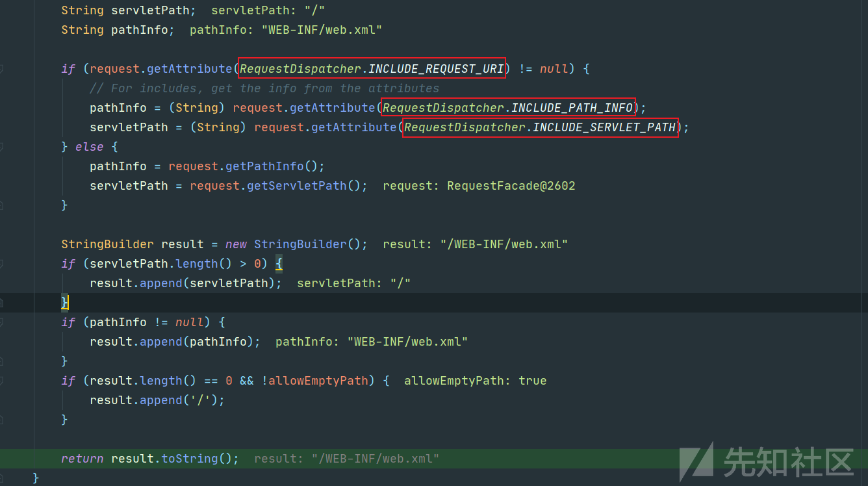
Task: Click 'servletPath.length() > 0' condition
Action: [x=175, y=264]
